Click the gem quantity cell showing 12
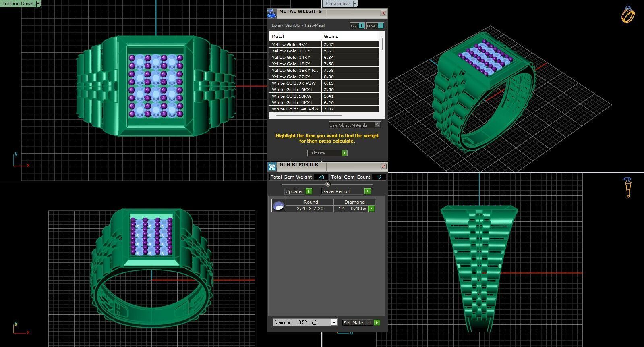This screenshot has height=347, width=644. [x=341, y=208]
